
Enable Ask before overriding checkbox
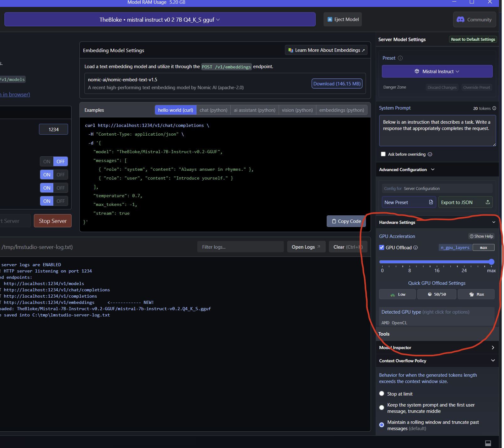coord(383,154)
